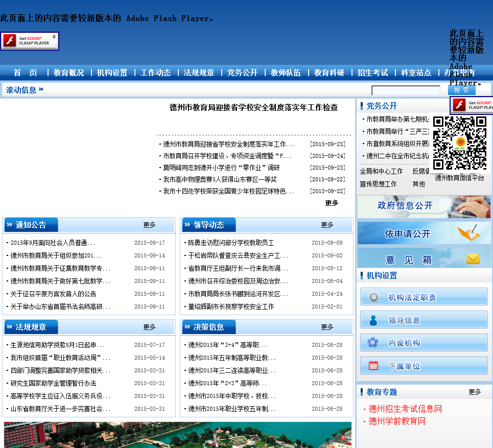
Task: Click 更多 next to 教育专题
Action: coord(475,392)
